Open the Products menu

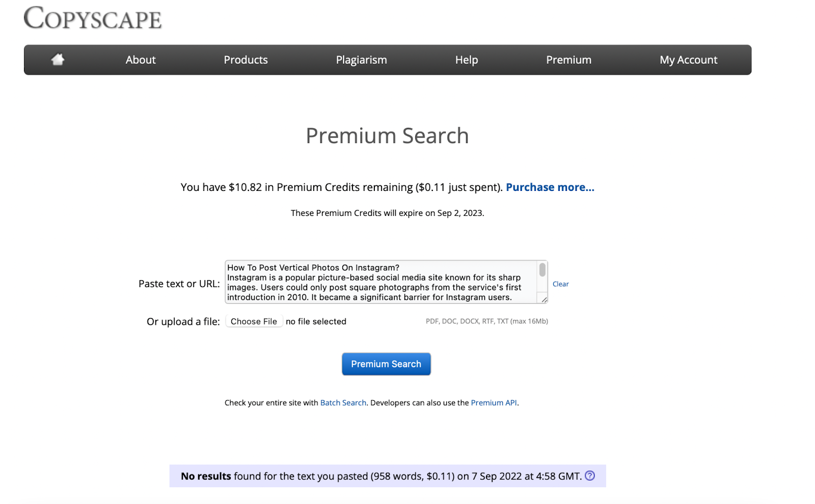tap(246, 60)
